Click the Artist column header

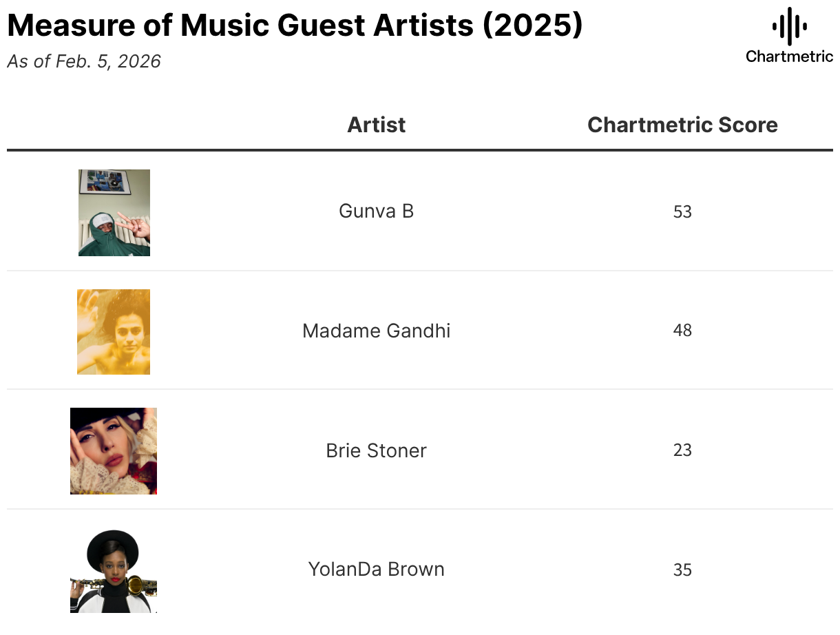376,125
